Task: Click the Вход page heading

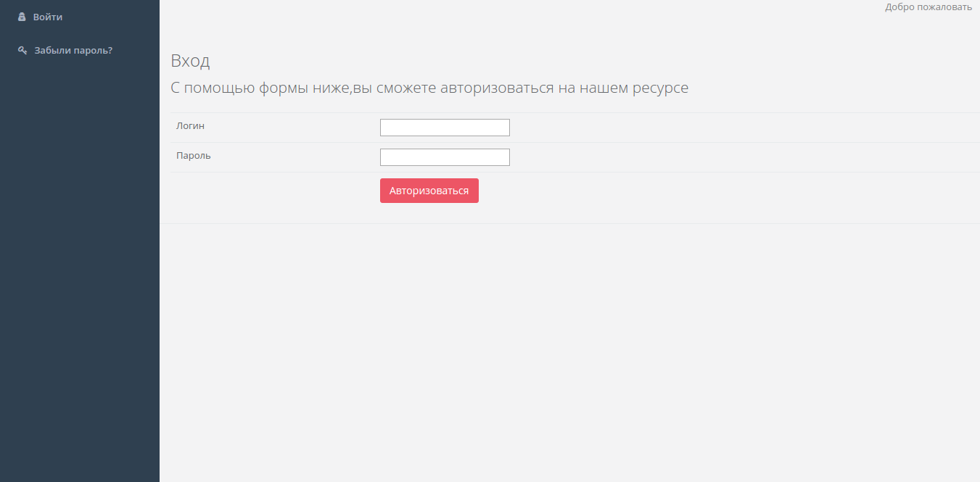Action: [x=190, y=61]
